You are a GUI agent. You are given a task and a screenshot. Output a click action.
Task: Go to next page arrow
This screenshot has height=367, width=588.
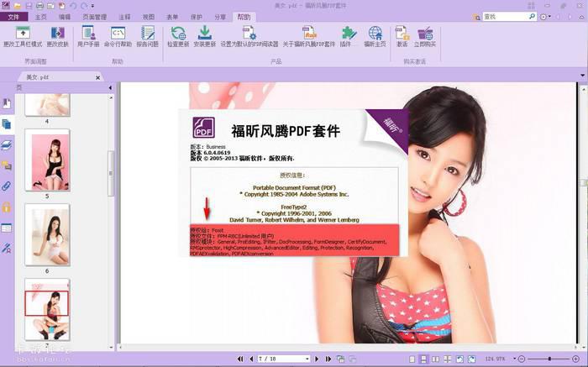click(x=317, y=359)
